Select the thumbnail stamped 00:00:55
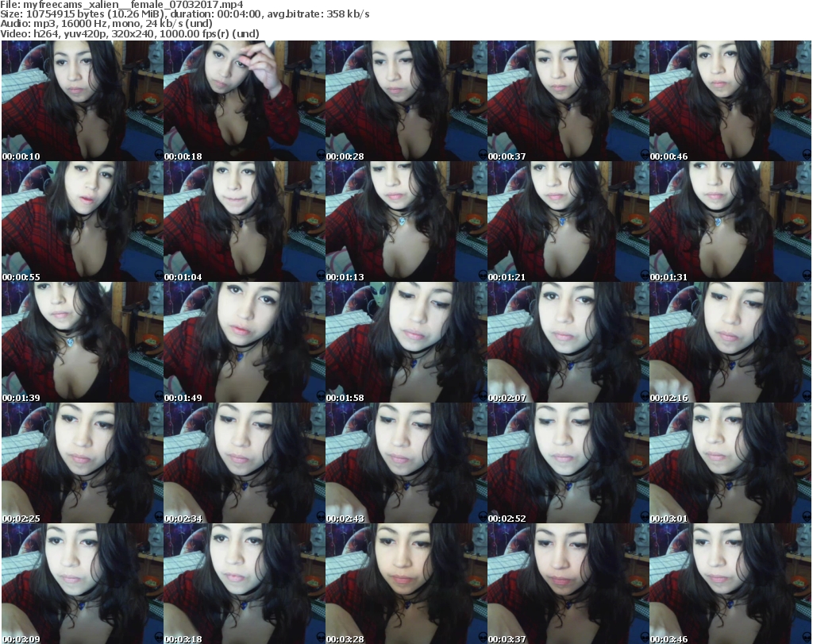Screen dimensions: 813x644 [82, 222]
